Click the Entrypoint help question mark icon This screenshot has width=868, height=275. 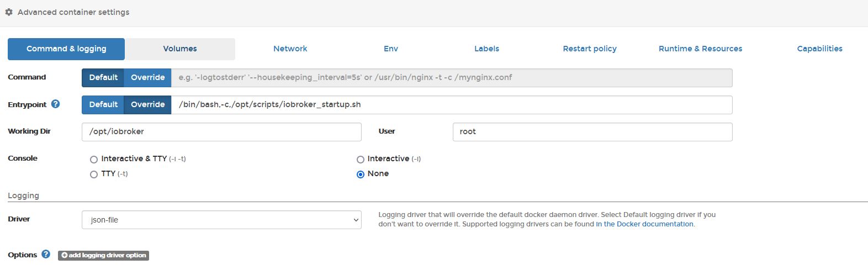click(x=55, y=104)
